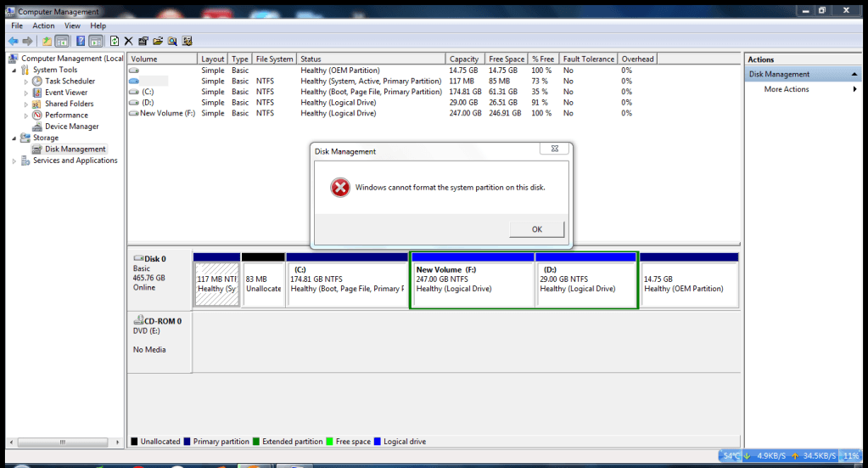Collapse the Storage tree node

click(x=14, y=138)
